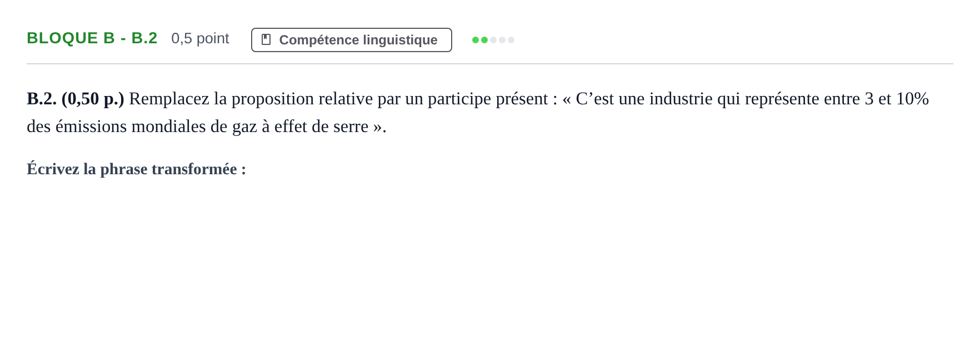The image size is (980, 354).
Task: Click the last grey difficulty dot
Action: [511, 40]
